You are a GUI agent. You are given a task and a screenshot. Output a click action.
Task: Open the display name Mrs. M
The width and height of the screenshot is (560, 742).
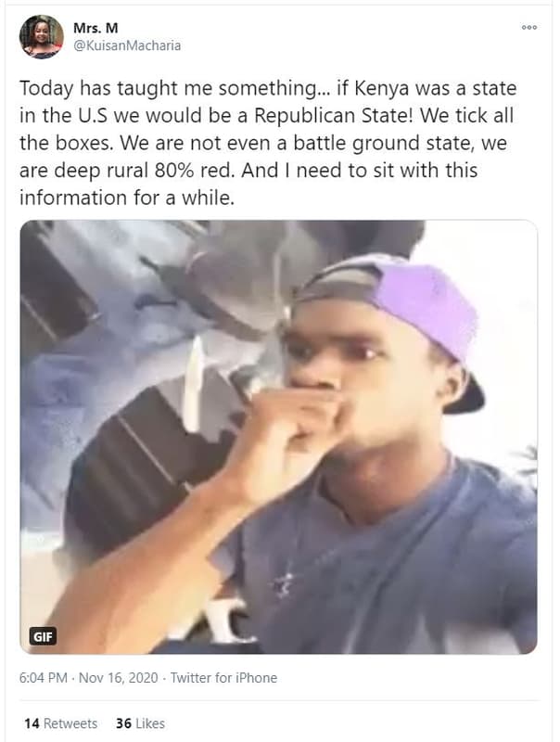pos(95,29)
